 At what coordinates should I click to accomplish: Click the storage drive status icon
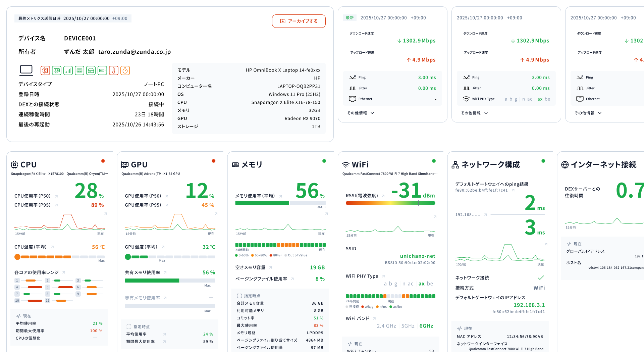[x=91, y=70]
